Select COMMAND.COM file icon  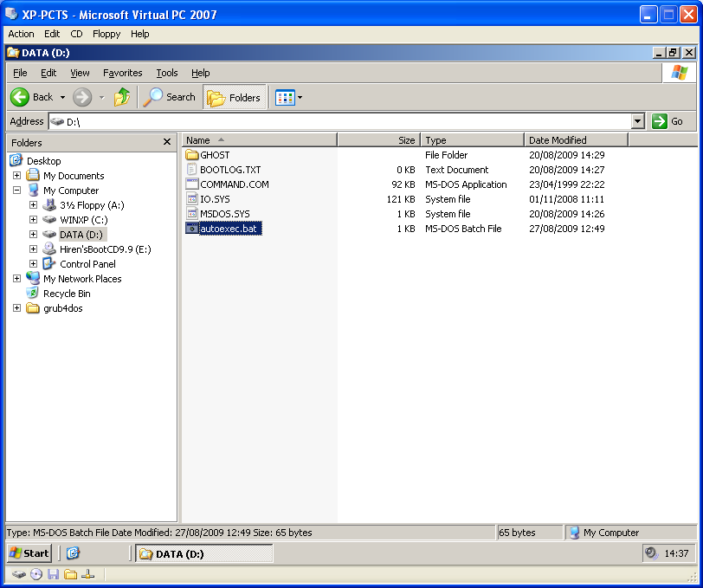tap(192, 184)
